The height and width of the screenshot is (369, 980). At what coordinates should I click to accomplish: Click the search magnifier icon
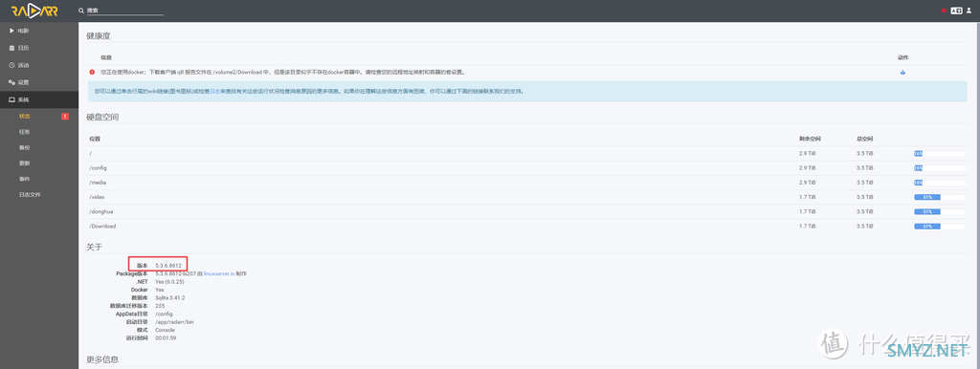coord(81,11)
